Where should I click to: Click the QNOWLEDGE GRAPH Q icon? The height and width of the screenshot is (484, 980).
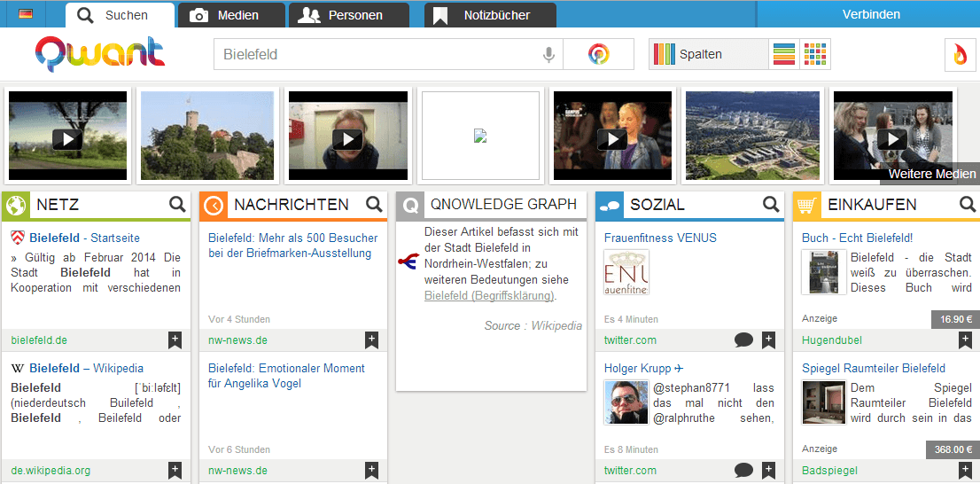pyautogui.click(x=410, y=205)
